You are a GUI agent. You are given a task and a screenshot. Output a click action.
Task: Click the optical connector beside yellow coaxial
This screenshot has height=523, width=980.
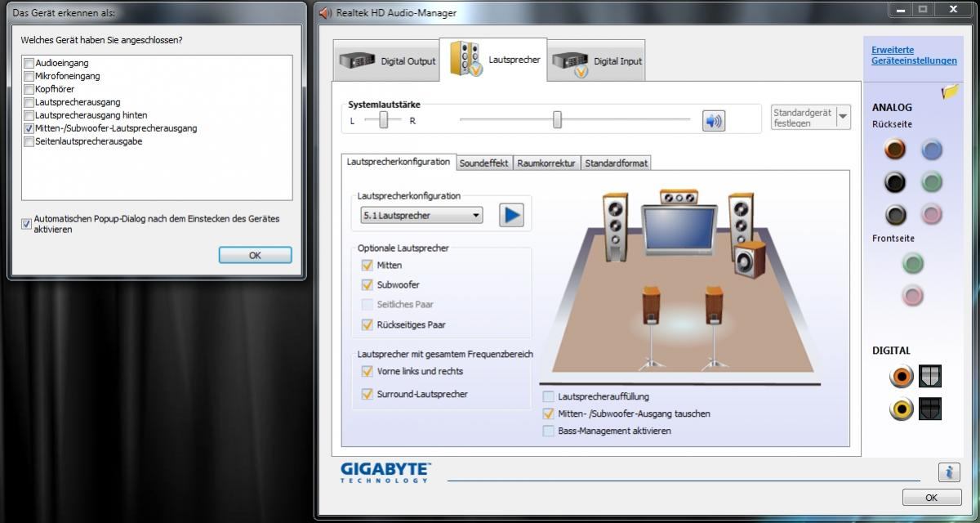coord(930,408)
